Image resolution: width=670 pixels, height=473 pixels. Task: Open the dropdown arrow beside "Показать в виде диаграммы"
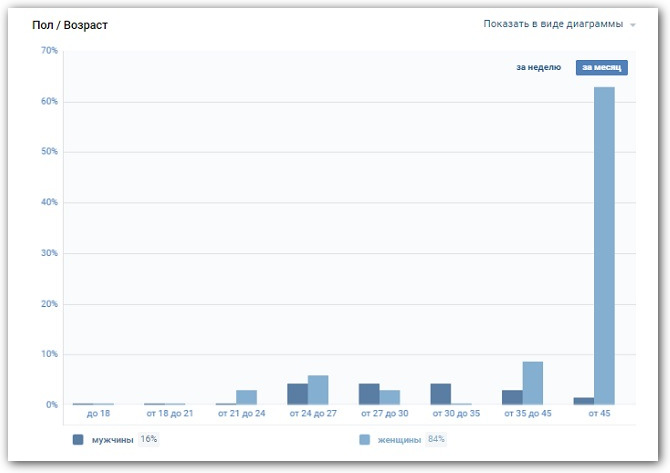[633, 25]
